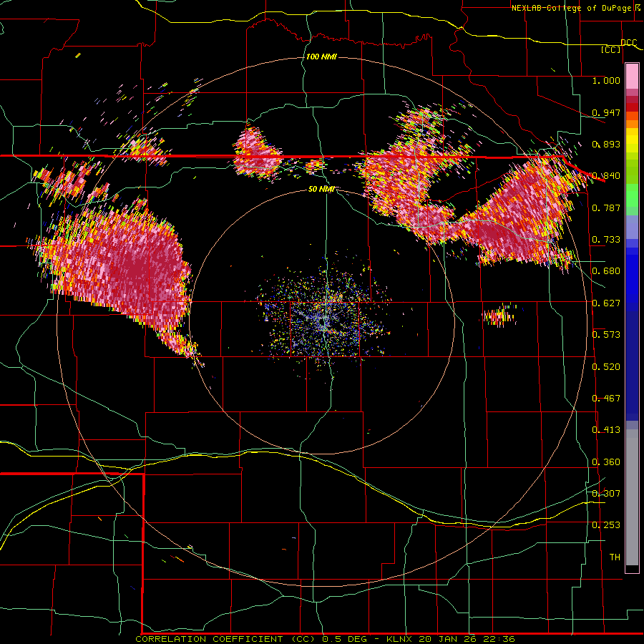The width and height of the screenshot is (644, 644).
Task: Click the TH threshold label on the scale
Action: [615, 557]
